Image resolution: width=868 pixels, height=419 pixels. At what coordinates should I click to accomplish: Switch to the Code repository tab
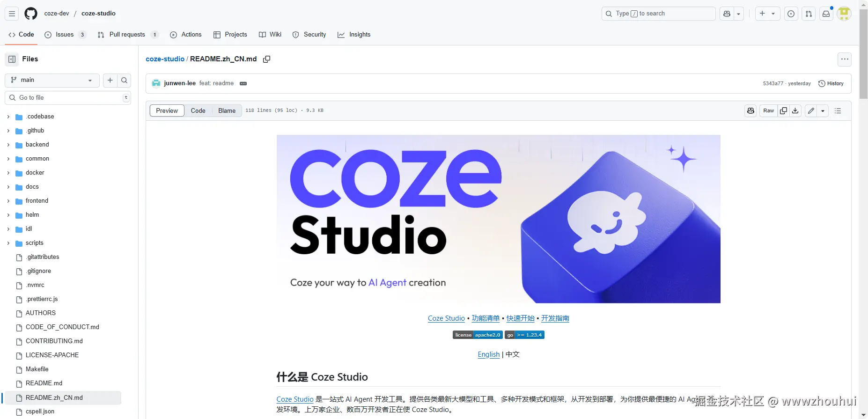pos(21,34)
